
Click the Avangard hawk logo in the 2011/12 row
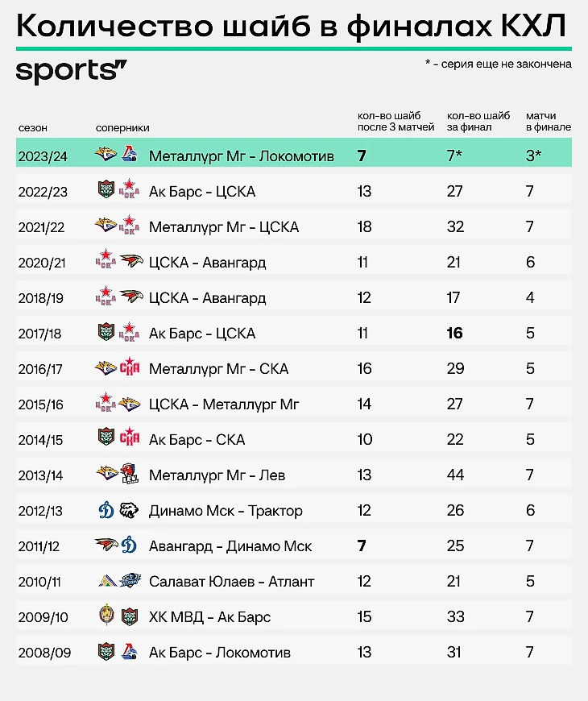[x=106, y=545]
